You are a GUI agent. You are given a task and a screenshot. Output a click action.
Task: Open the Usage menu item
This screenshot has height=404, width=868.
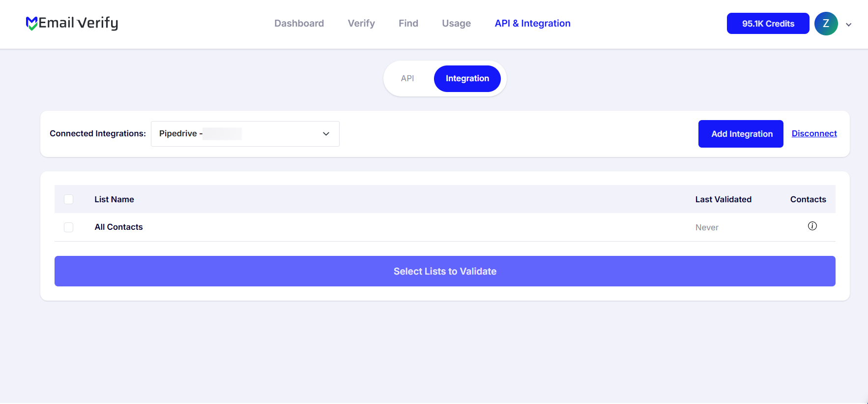(x=456, y=23)
